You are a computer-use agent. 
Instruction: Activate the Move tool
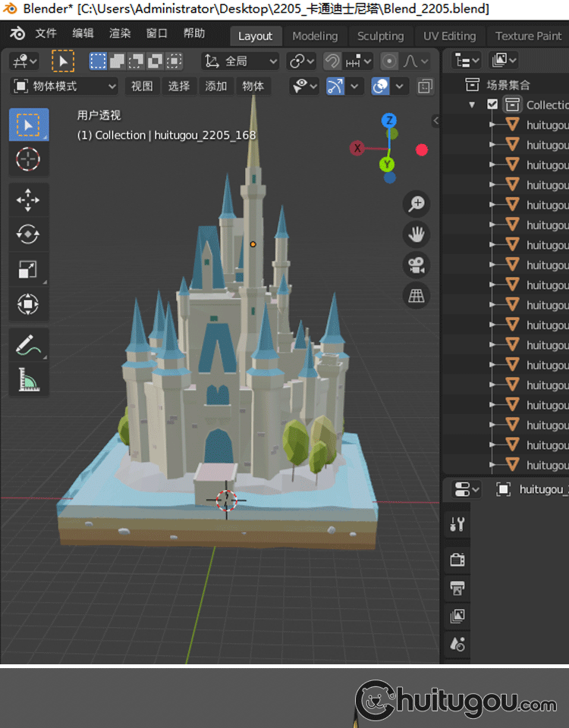pyautogui.click(x=28, y=200)
